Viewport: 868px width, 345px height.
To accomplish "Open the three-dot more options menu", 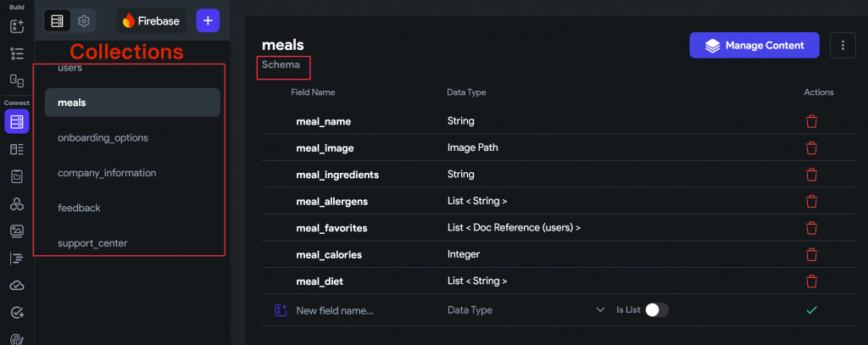I will coord(842,46).
